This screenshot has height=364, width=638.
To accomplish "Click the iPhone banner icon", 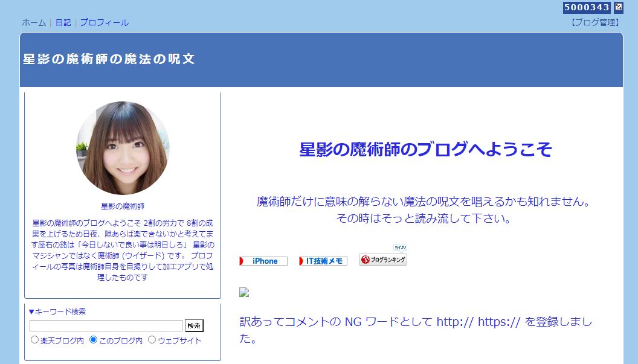I will (x=263, y=261).
